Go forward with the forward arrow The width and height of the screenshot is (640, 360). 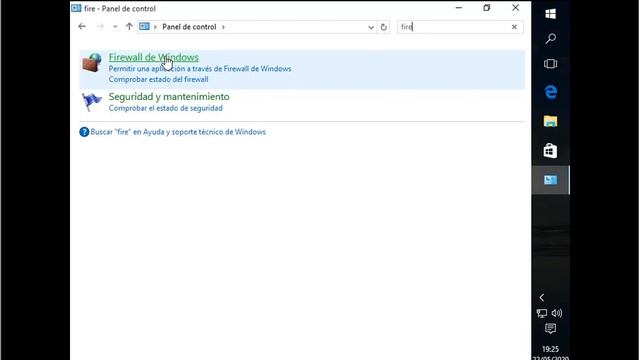pos(100,27)
